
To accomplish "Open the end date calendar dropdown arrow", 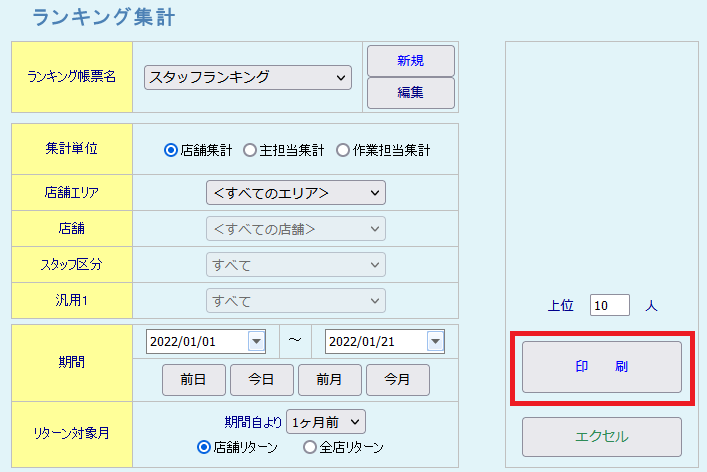I will [435, 341].
